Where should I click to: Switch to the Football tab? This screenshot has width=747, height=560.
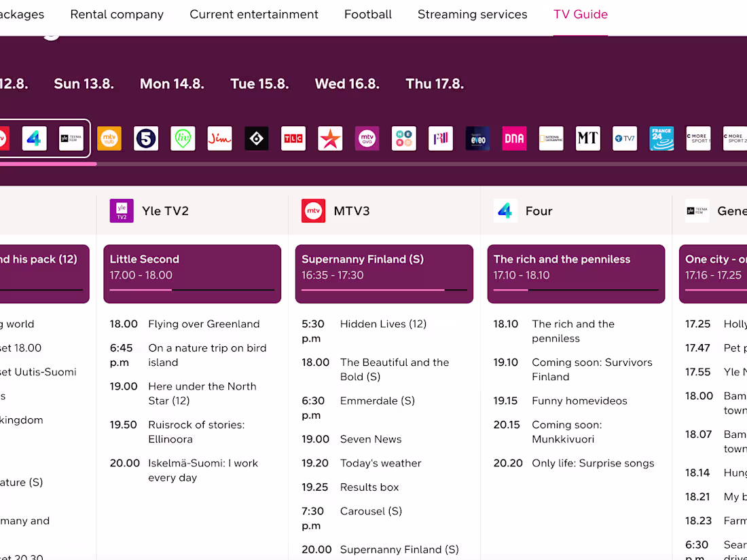(x=368, y=14)
